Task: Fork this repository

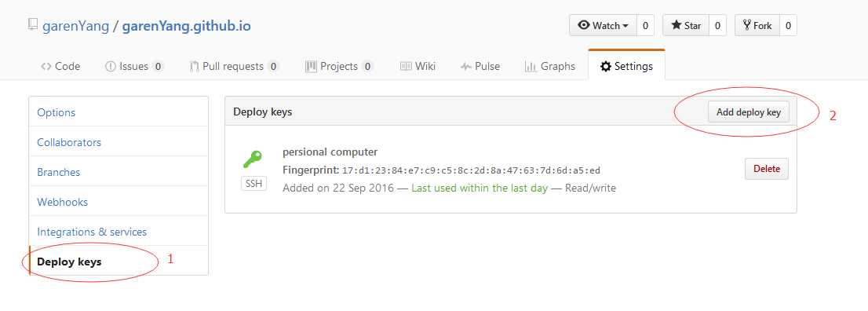Action: coord(757,25)
